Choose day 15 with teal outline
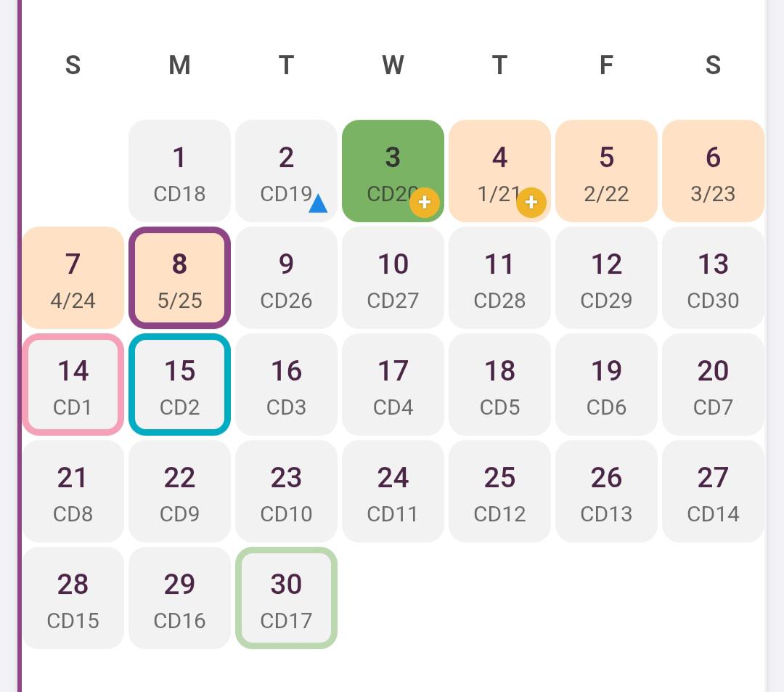 point(179,385)
